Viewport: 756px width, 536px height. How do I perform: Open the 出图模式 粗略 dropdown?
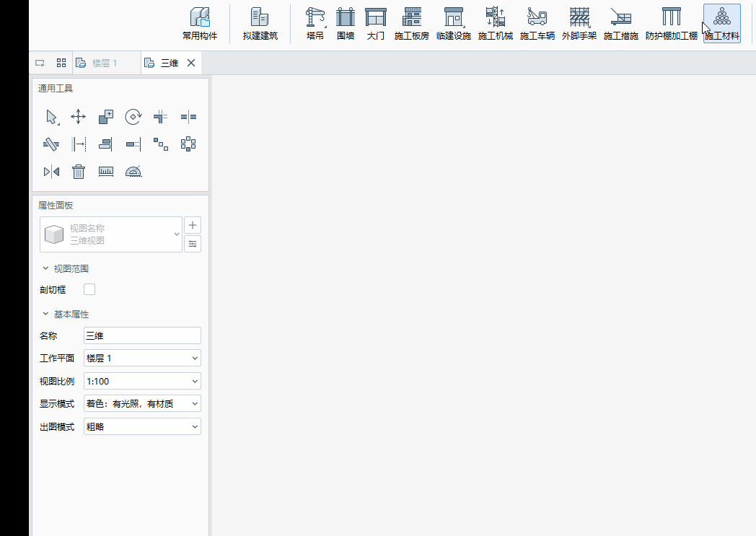tap(142, 426)
